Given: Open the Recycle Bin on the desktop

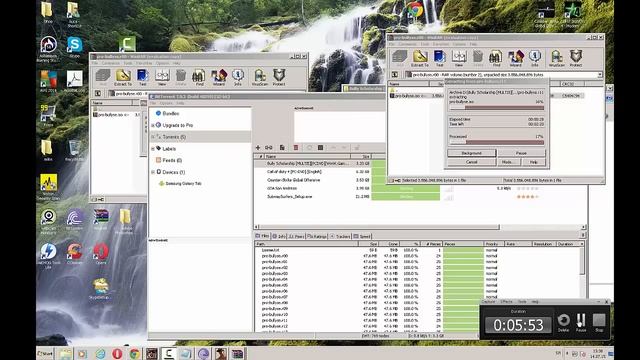Looking at the screenshot, I should (74, 150).
